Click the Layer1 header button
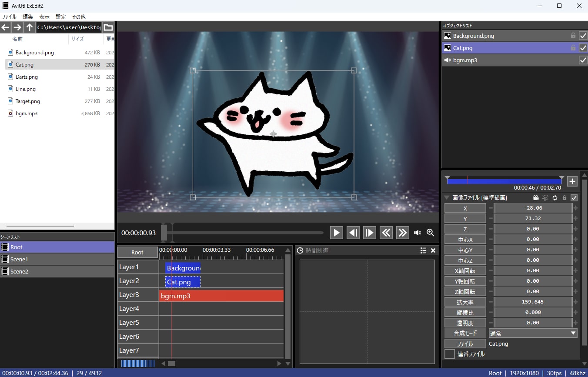 pyautogui.click(x=138, y=267)
